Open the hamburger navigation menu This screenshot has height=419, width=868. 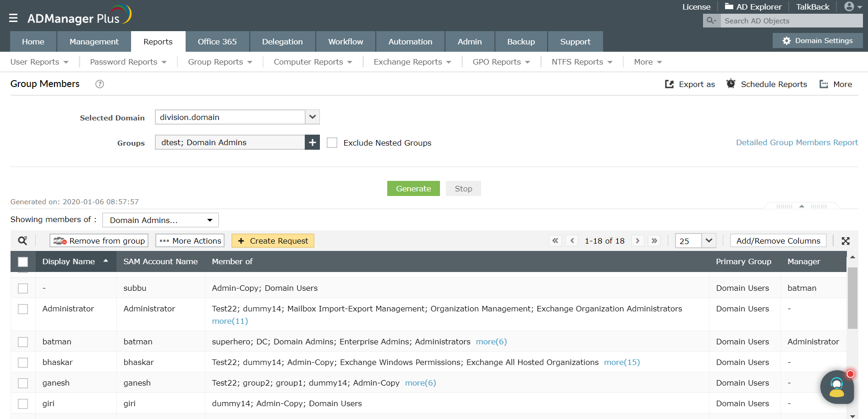pyautogui.click(x=13, y=17)
